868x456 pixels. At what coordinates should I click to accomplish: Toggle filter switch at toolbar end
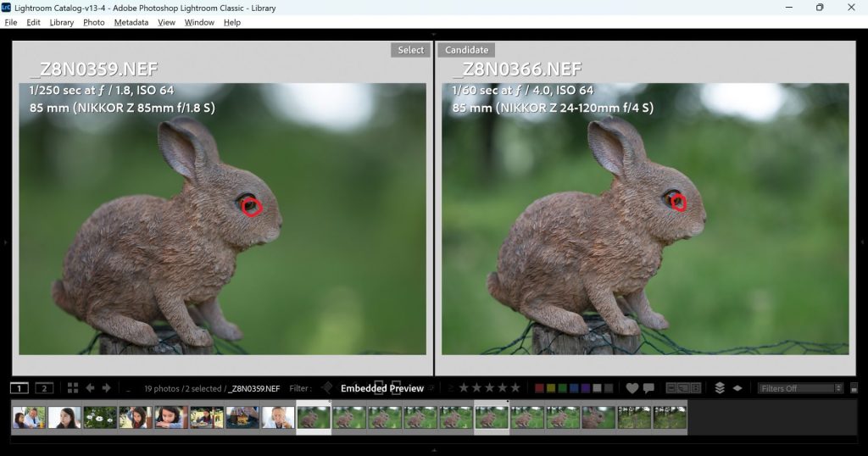tap(854, 388)
